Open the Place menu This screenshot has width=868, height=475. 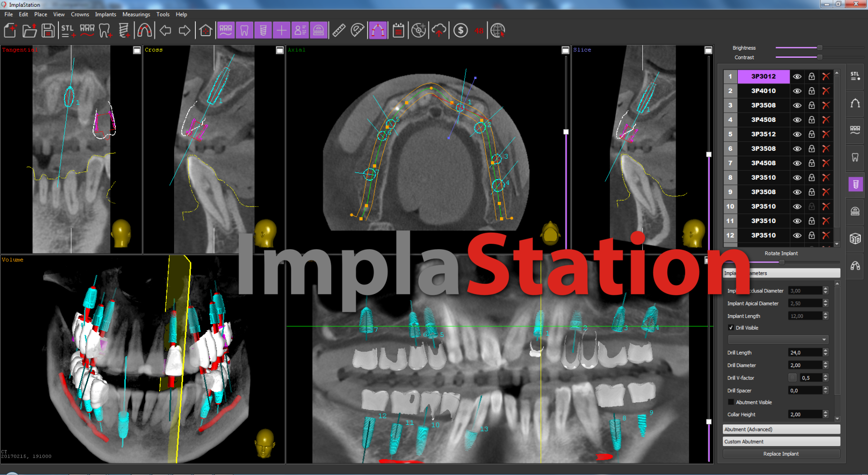(41, 14)
